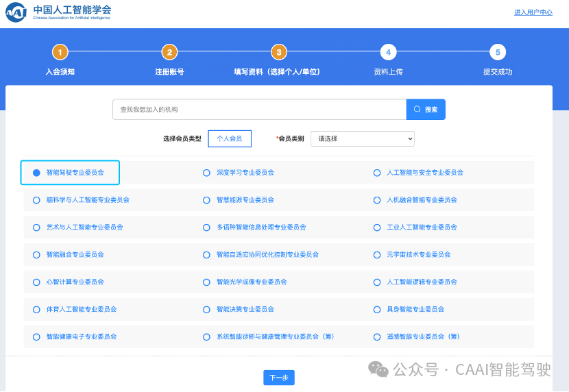Click the 会员类别 label
The width and height of the screenshot is (569, 392).
point(291,138)
